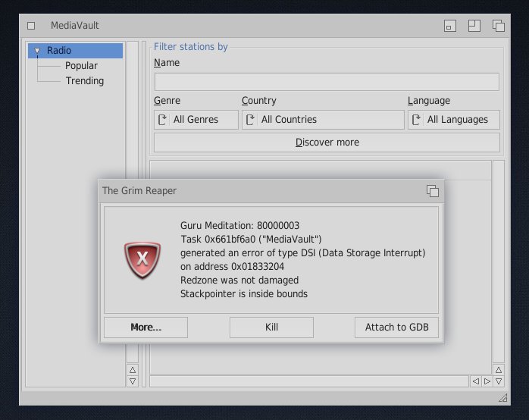Click the red X error shield icon

(142, 260)
